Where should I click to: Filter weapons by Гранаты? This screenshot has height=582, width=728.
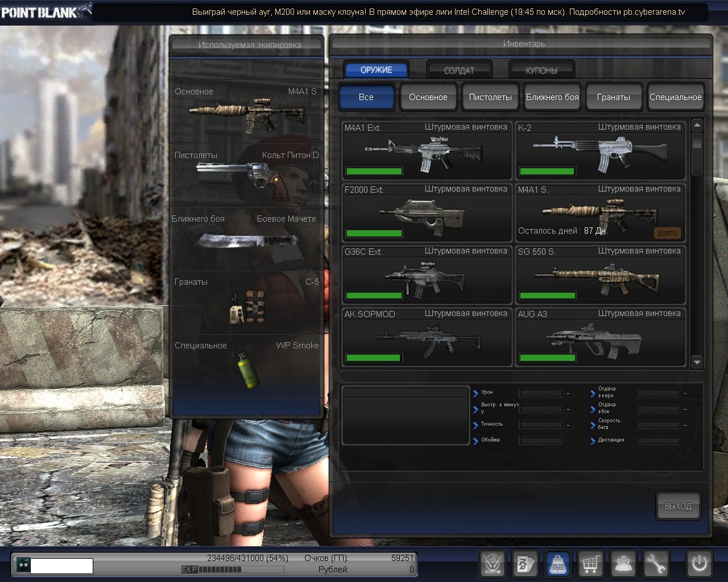[614, 97]
